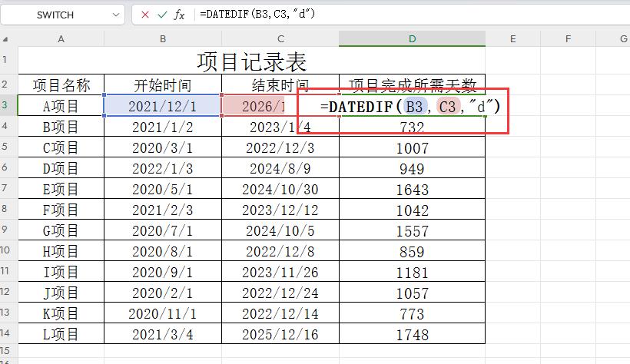Click cell L项目
This screenshot has width=630, height=364.
pyautogui.click(x=61, y=334)
